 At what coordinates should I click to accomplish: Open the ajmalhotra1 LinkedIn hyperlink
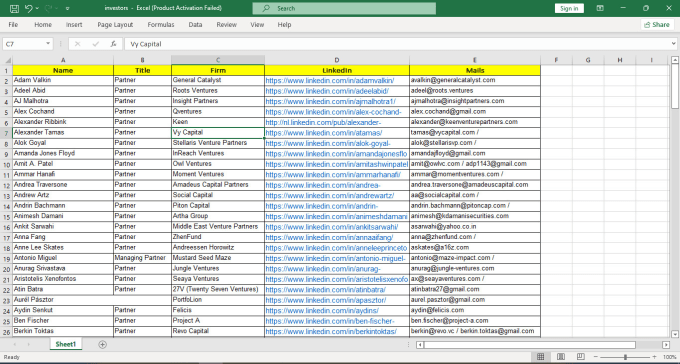(331, 102)
